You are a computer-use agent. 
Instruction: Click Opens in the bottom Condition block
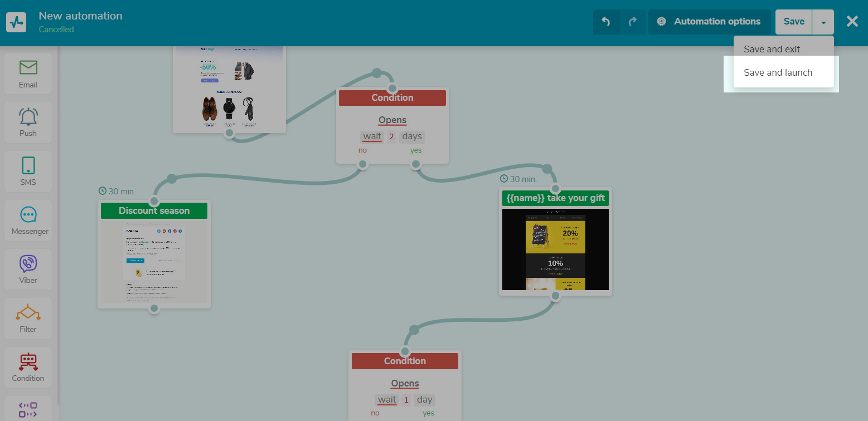coord(405,384)
